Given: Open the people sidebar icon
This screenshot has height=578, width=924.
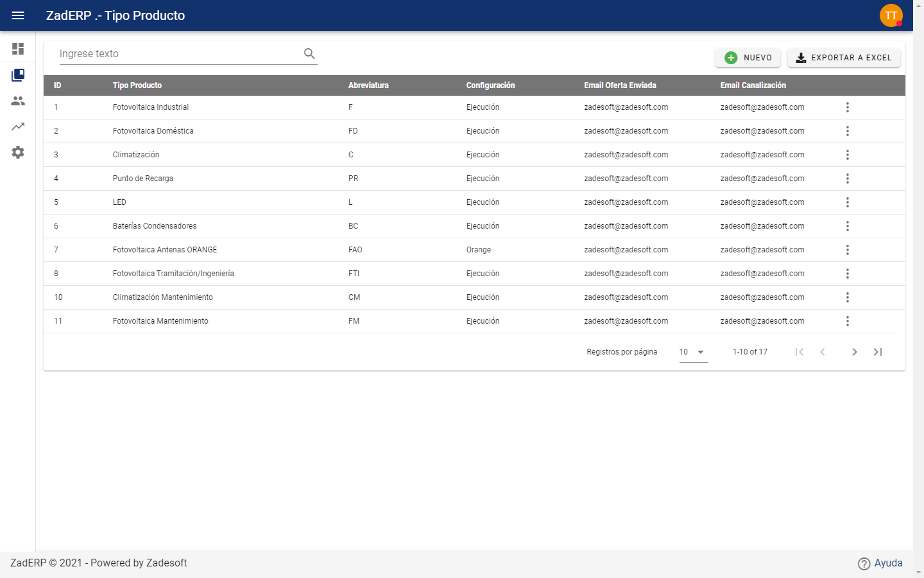Looking at the screenshot, I should [18, 101].
